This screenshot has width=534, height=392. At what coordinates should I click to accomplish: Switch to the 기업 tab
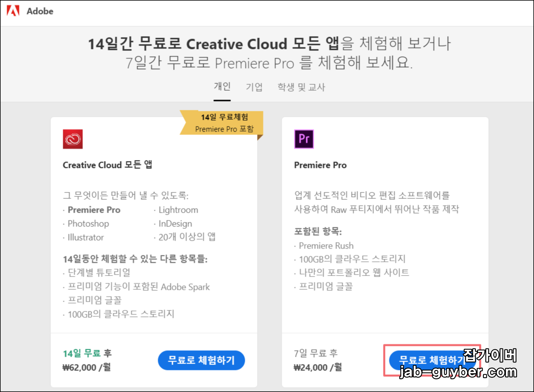coord(254,87)
